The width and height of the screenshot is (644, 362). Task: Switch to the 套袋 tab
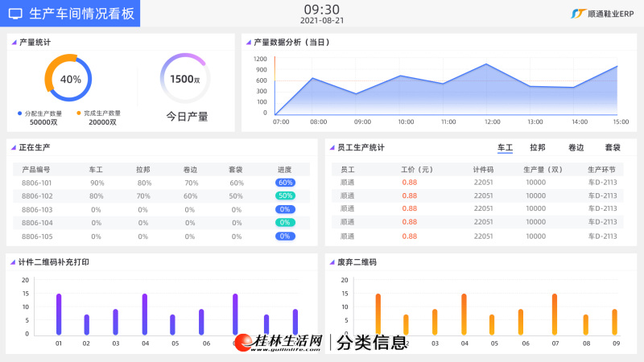(x=613, y=147)
